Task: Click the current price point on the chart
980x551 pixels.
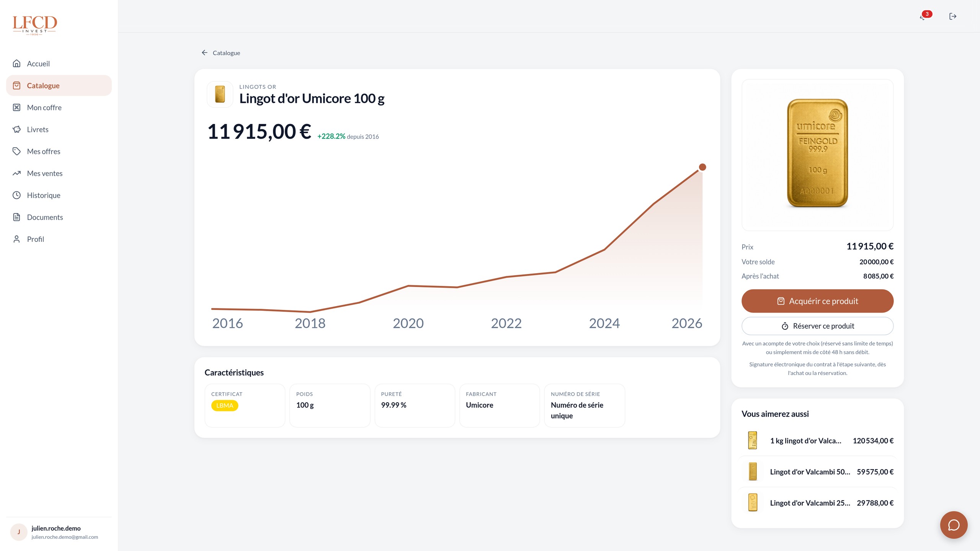Action: point(702,167)
